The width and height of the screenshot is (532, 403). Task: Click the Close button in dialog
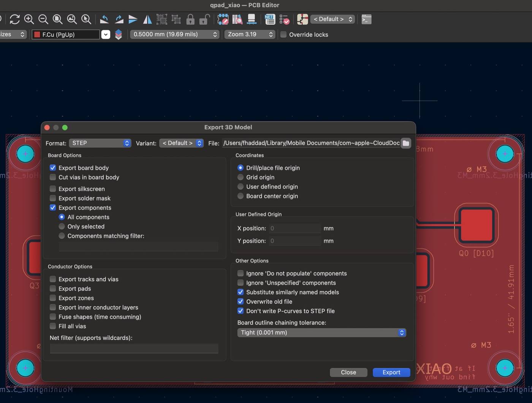coord(348,373)
